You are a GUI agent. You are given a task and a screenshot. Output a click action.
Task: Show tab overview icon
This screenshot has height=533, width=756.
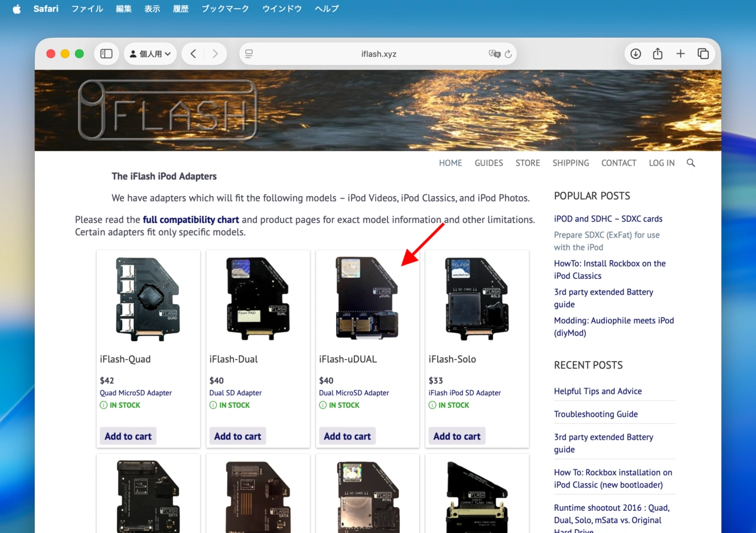point(703,54)
